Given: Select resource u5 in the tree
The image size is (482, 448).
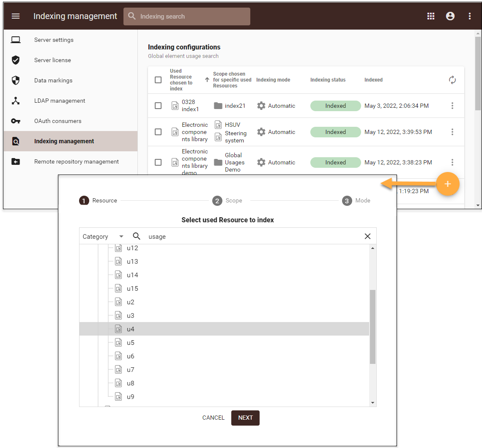Looking at the screenshot, I should 131,343.
